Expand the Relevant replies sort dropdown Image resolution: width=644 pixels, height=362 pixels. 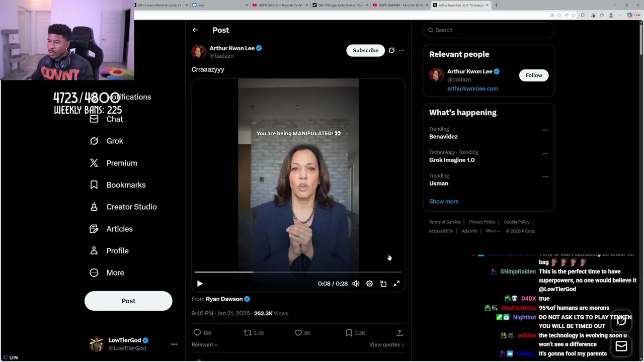click(x=205, y=344)
